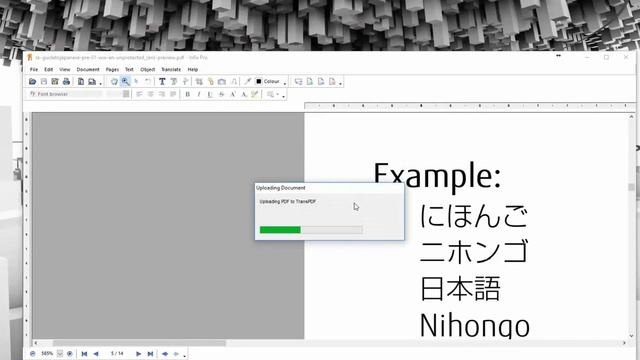Click the vertical scrollbar thumb

[631, 187]
